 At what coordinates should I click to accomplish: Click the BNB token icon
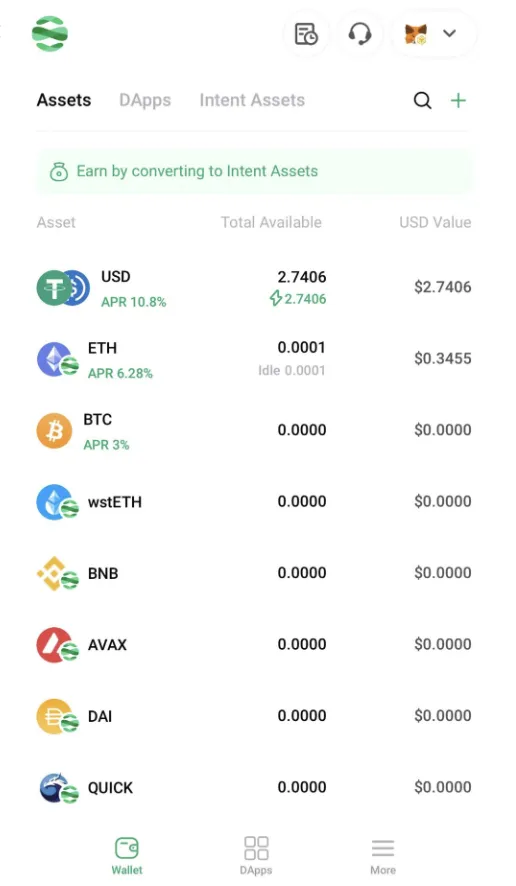click(x=57, y=574)
